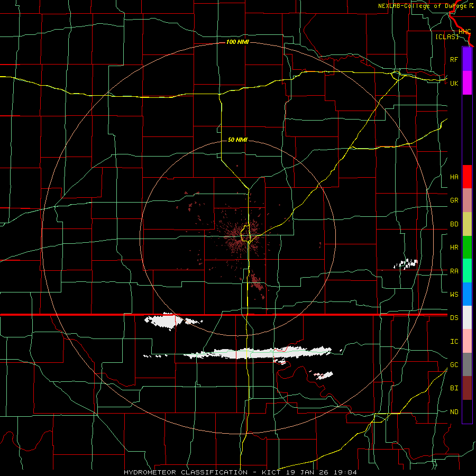Pick the blue WS legend swatch

tap(467, 294)
